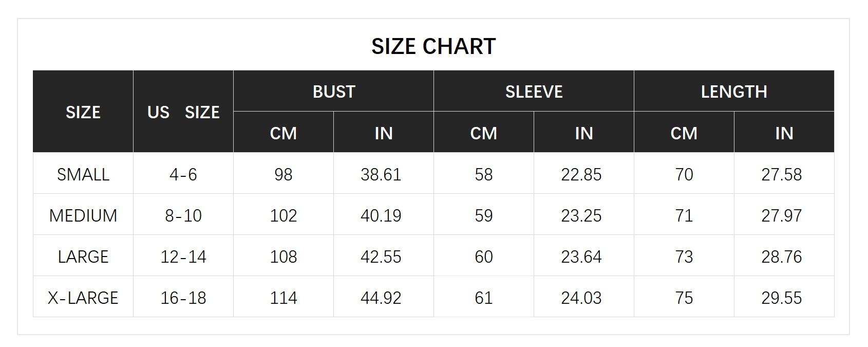This screenshot has width=868, height=347.
Task: Select the MEDIUM row label
Action: 83,215
